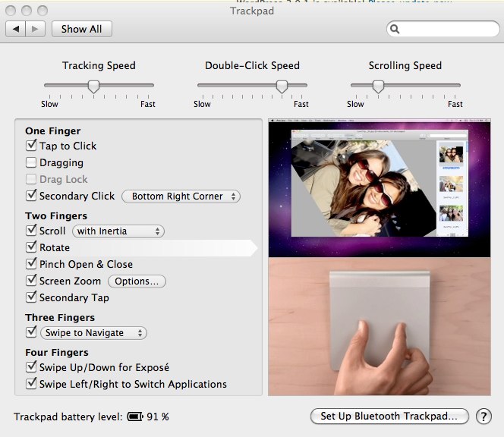Click the Drag Lock label text
Image resolution: width=504 pixels, height=437 pixels.
point(64,179)
